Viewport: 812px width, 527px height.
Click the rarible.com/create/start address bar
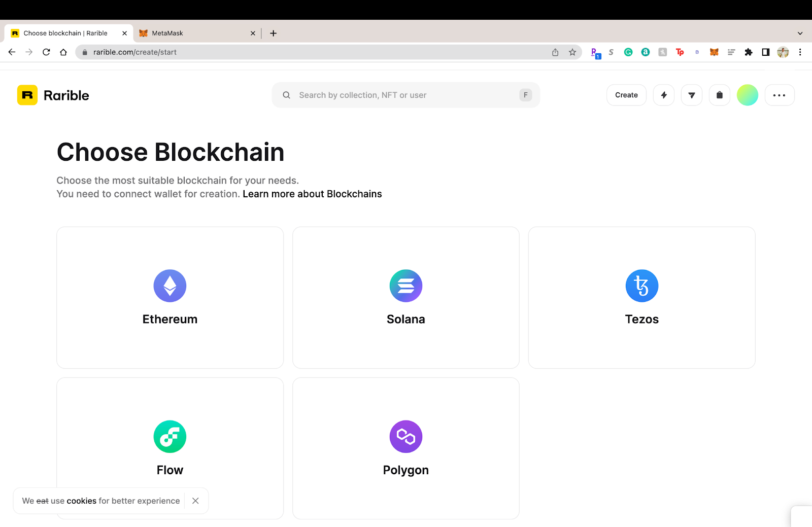(x=328, y=52)
